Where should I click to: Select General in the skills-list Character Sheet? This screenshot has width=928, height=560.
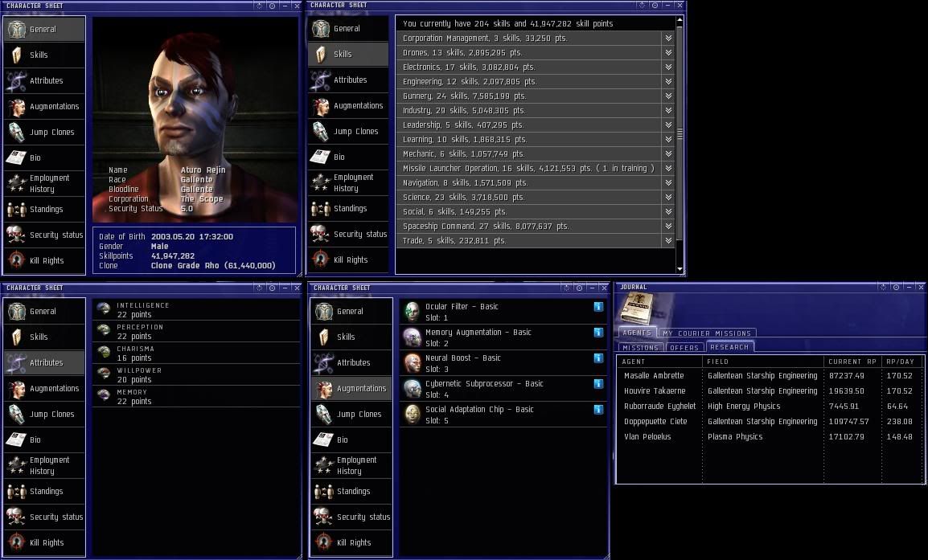(x=348, y=28)
